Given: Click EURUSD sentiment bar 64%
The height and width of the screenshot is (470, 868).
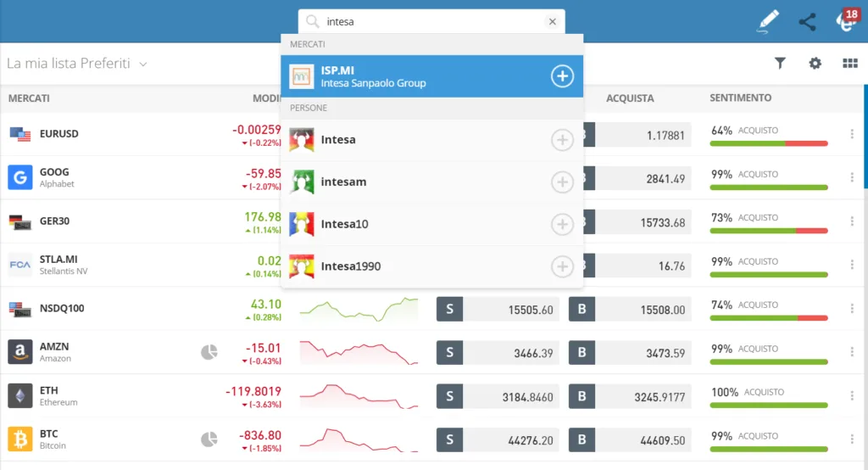Looking at the screenshot, I should [x=768, y=143].
